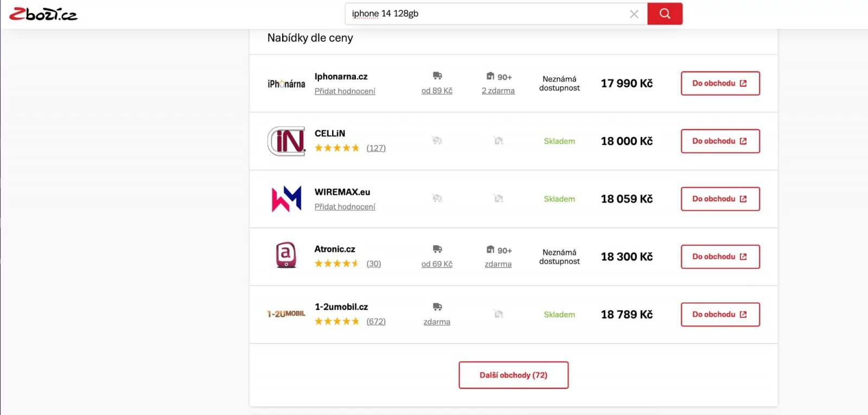The image size is (868, 415).
Task: Open the WIREMAX.eu shop name link
Action: click(342, 192)
